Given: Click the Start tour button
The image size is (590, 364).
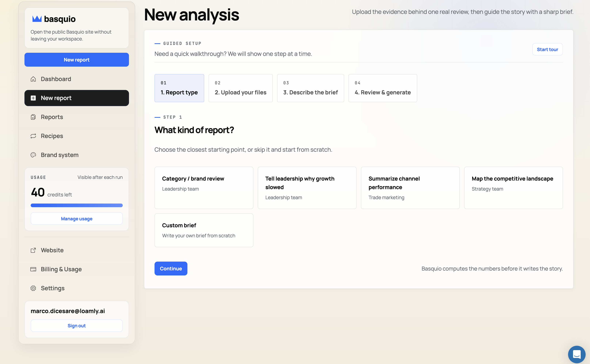Looking at the screenshot, I should (x=547, y=49).
